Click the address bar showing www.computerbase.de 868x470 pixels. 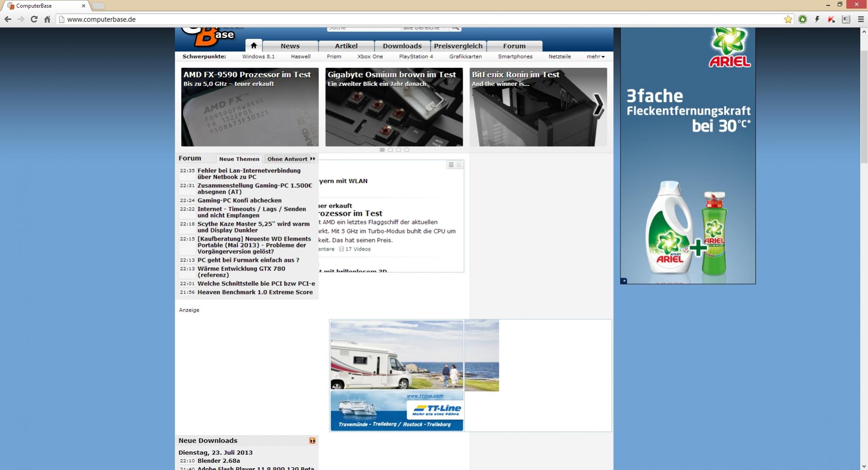point(421,19)
